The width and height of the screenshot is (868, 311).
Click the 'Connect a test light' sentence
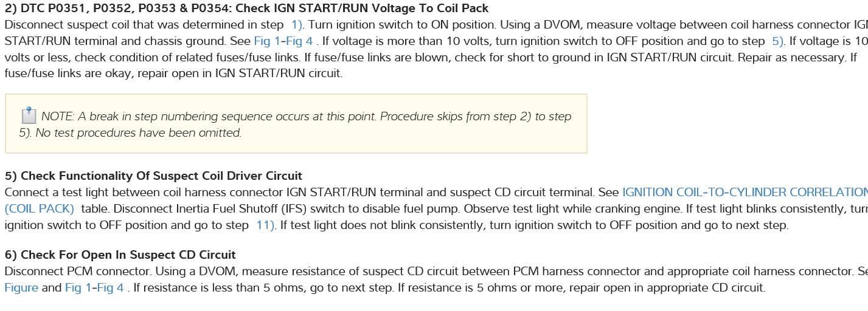[122, 193]
